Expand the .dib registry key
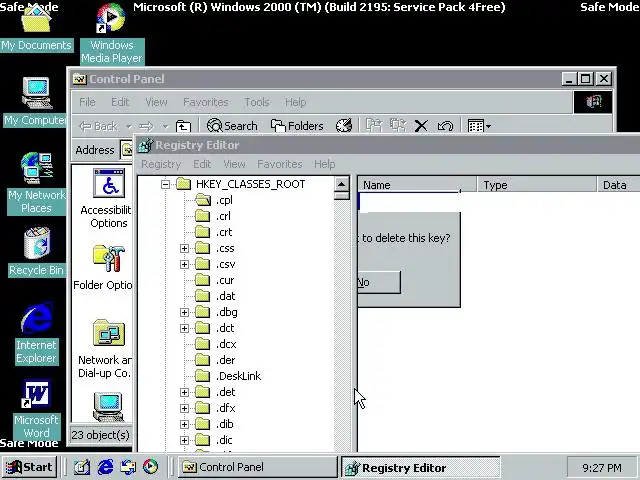 click(x=184, y=424)
